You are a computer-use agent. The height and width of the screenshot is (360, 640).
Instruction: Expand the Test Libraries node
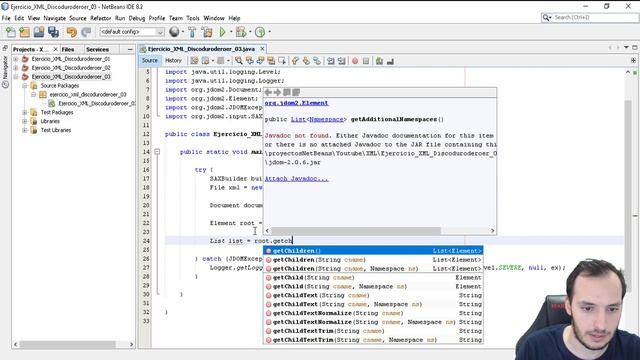click(x=25, y=130)
